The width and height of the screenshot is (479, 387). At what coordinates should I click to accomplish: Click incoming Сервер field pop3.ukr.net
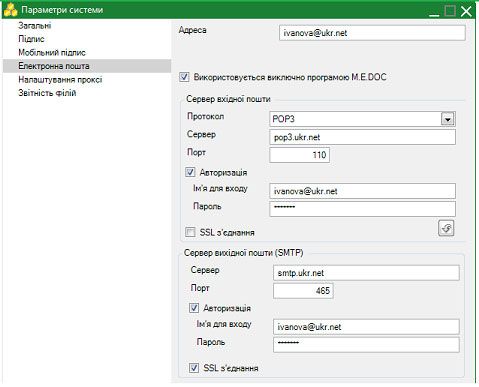click(362, 137)
